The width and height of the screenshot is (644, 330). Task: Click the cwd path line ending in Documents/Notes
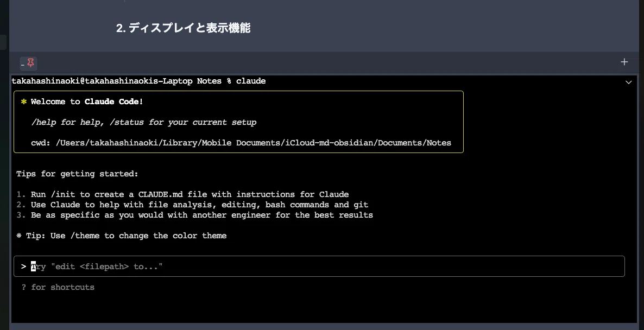241,143
